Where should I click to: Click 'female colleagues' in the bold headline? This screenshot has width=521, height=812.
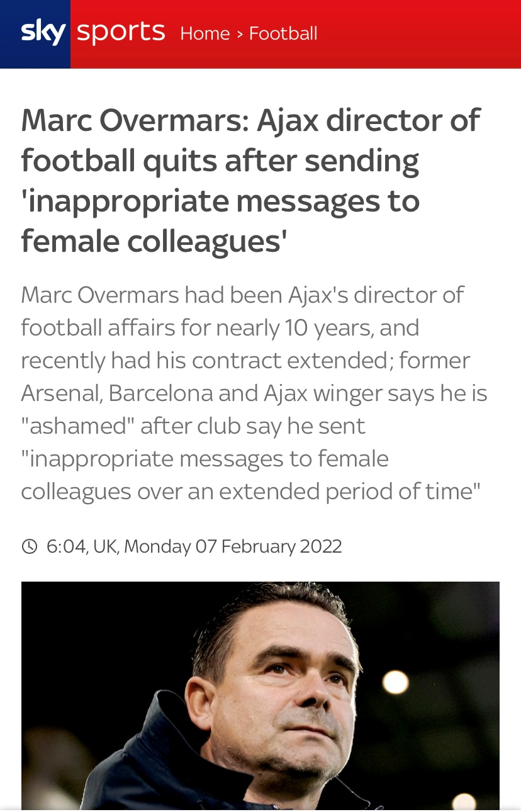pos(154,242)
